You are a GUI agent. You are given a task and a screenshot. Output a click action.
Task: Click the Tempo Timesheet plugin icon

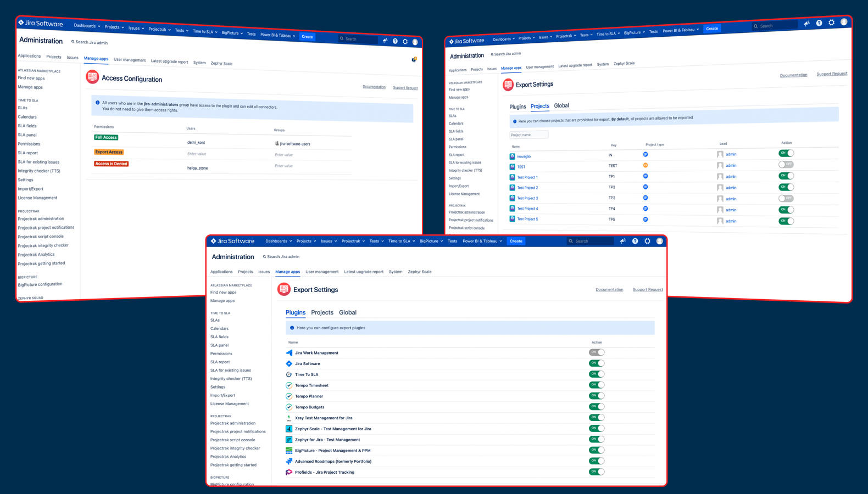(x=289, y=385)
